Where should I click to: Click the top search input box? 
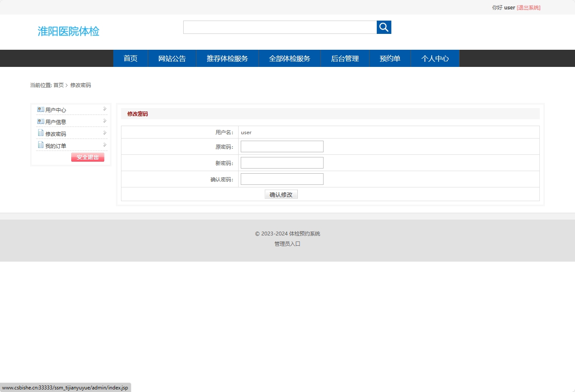click(x=280, y=27)
